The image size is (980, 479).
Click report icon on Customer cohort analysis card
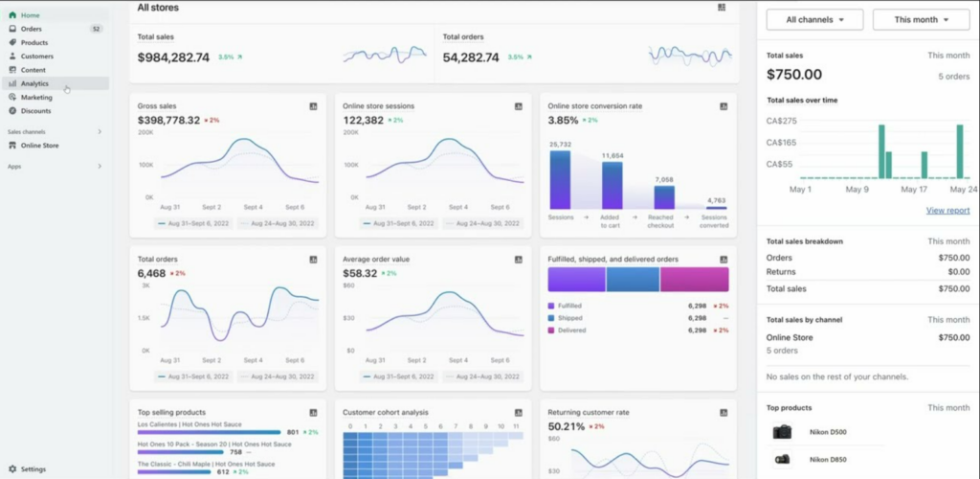518,413
